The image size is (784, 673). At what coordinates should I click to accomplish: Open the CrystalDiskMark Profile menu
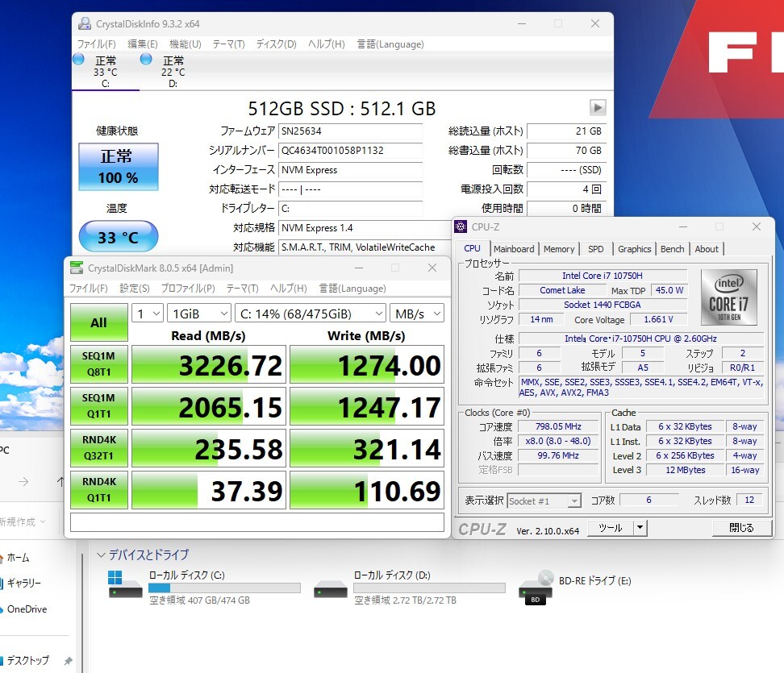[x=187, y=289]
